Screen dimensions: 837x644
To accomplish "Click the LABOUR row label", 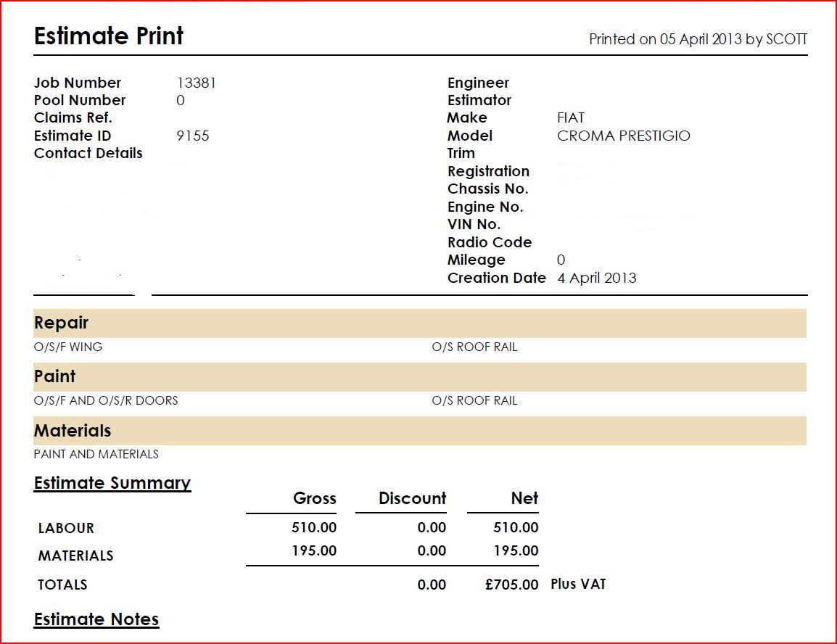I will pos(66,528).
